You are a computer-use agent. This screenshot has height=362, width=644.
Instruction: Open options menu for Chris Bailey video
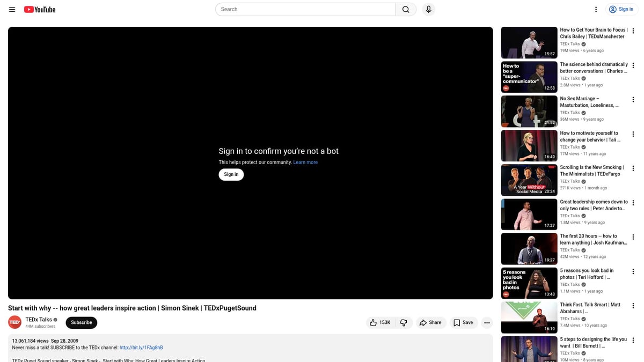click(633, 31)
